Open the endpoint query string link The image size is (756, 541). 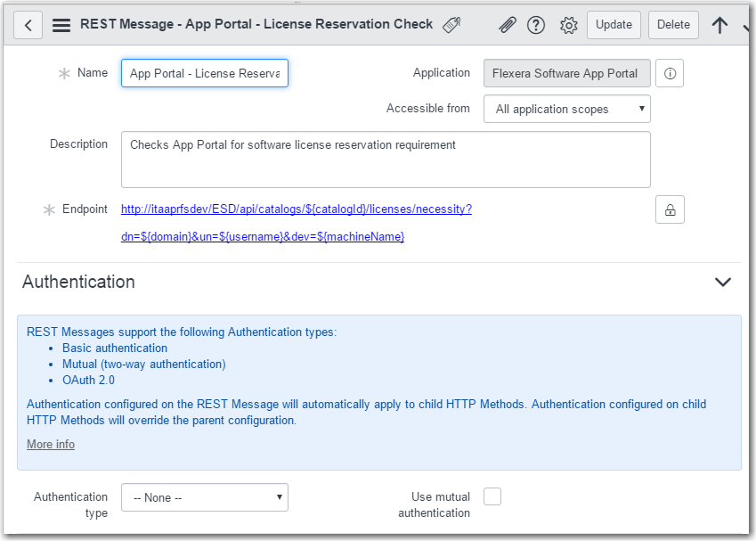coord(263,236)
